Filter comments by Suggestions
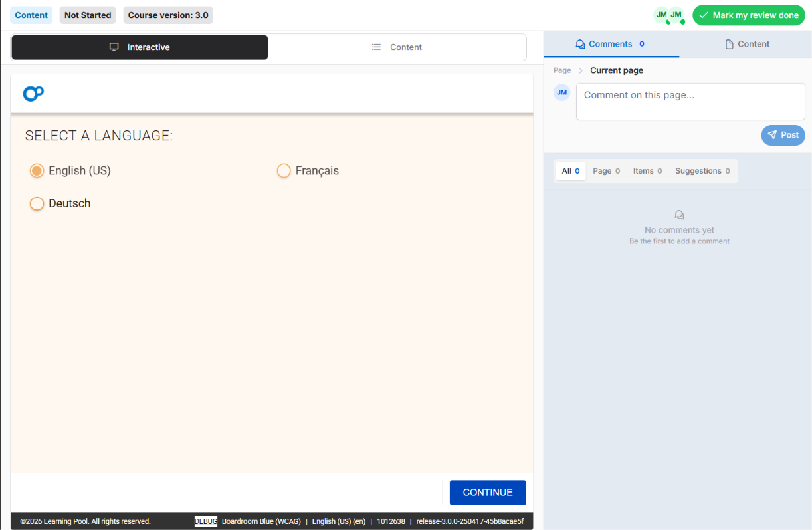This screenshot has height=530, width=812. pos(702,171)
